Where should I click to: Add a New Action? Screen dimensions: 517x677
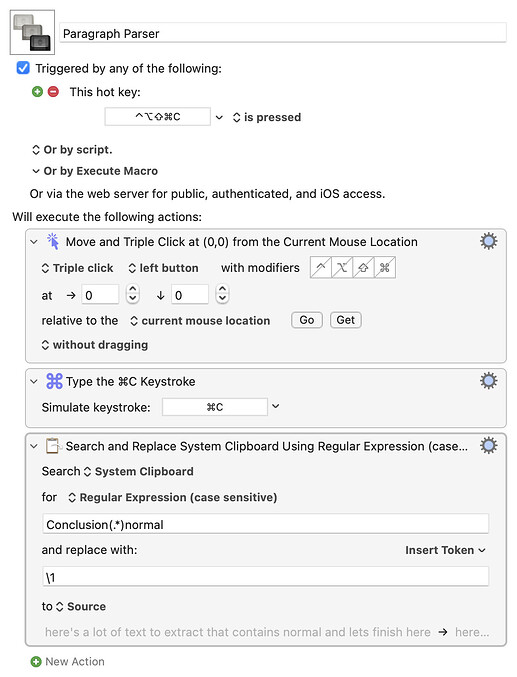pos(67,661)
